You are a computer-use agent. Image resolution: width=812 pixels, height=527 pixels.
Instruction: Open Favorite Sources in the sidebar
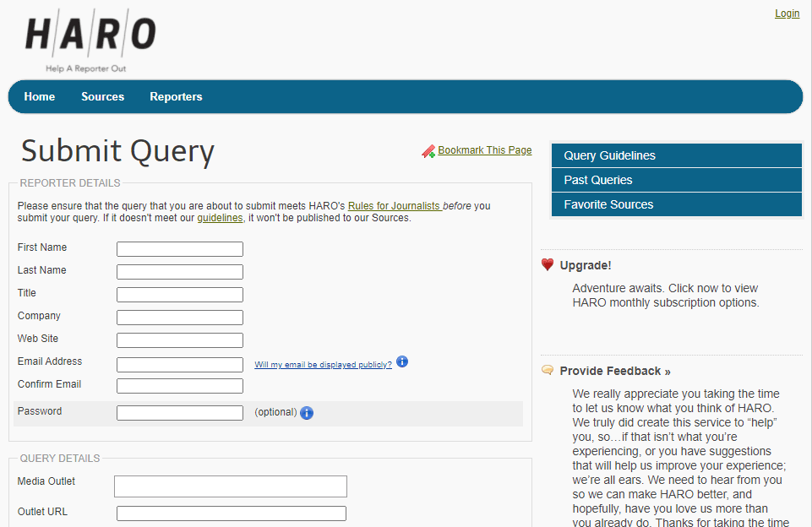(676, 204)
